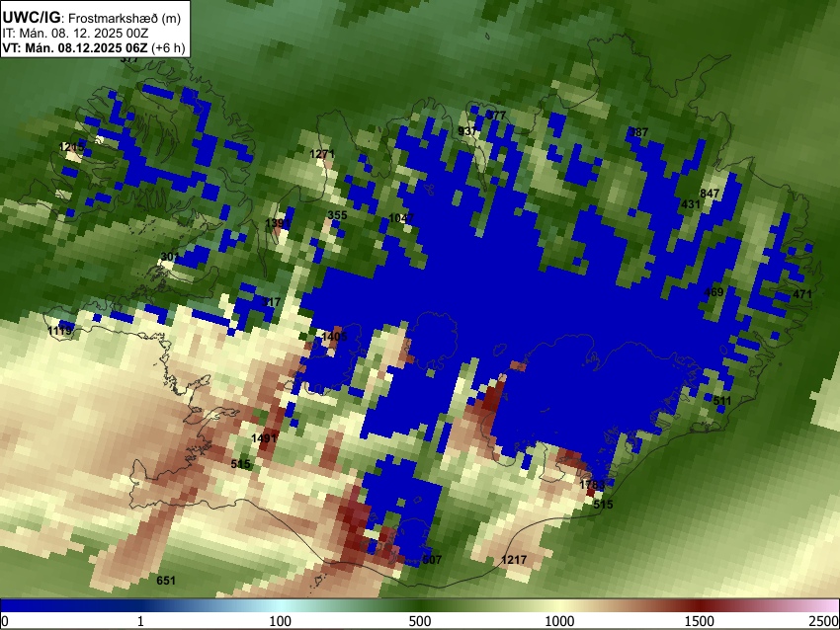Click the 'UWC/IG: Frostmarkshæð (m)' title text
The height and width of the screenshot is (630, 840).
(92, 18)
